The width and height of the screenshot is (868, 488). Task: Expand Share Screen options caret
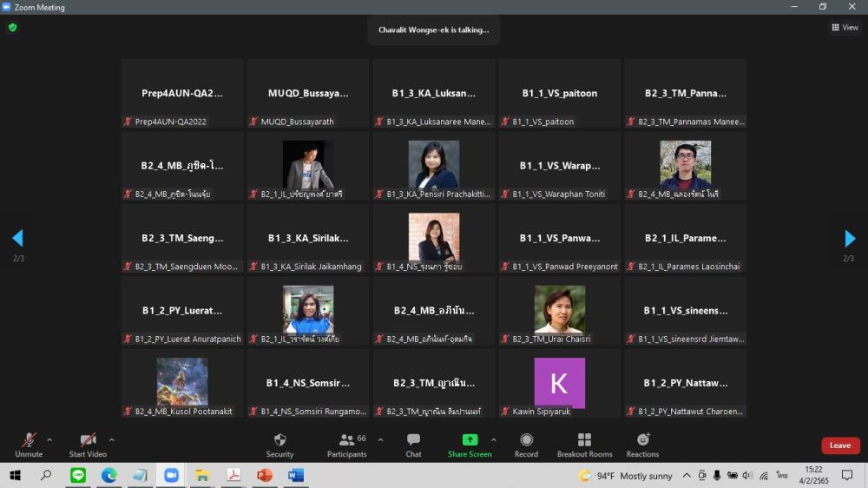[494, 439]
